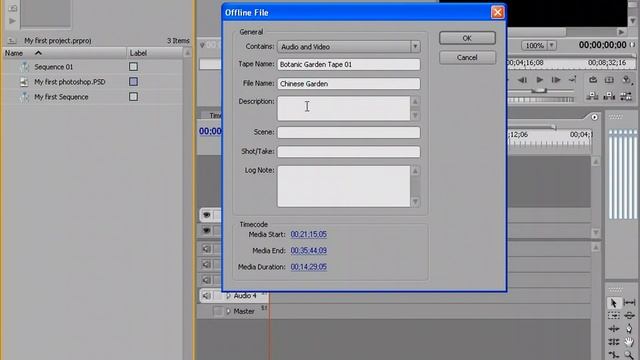Select the tool left of the Zoom tool
Image resolution: width=640 pixels, height=360 pixels.
(613, 355)
